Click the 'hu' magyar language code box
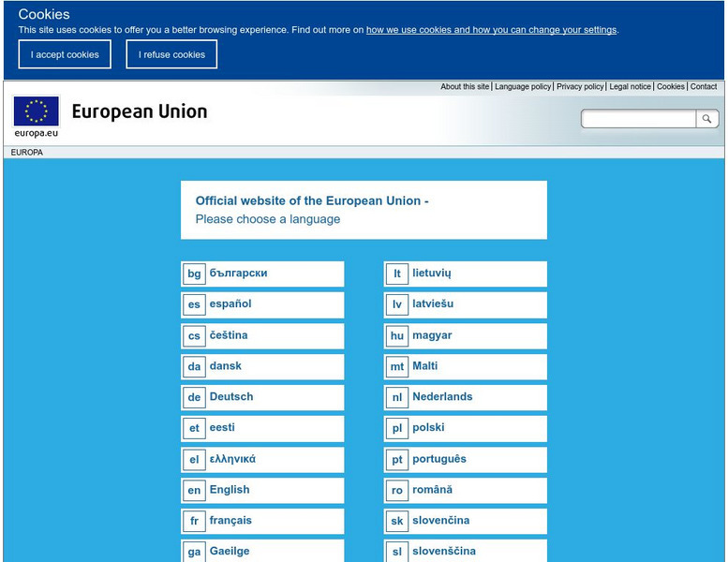This screenshot has width=728, height=562. pos(397,335)
